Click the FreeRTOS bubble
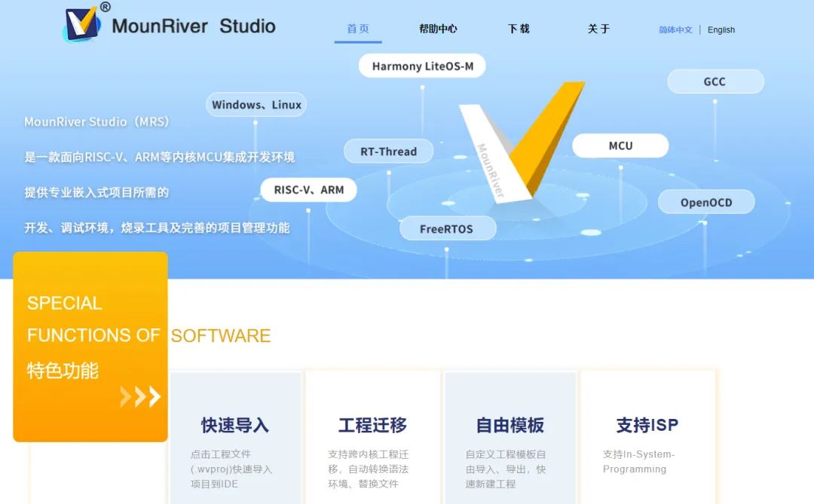 click(x=446, y=229)
